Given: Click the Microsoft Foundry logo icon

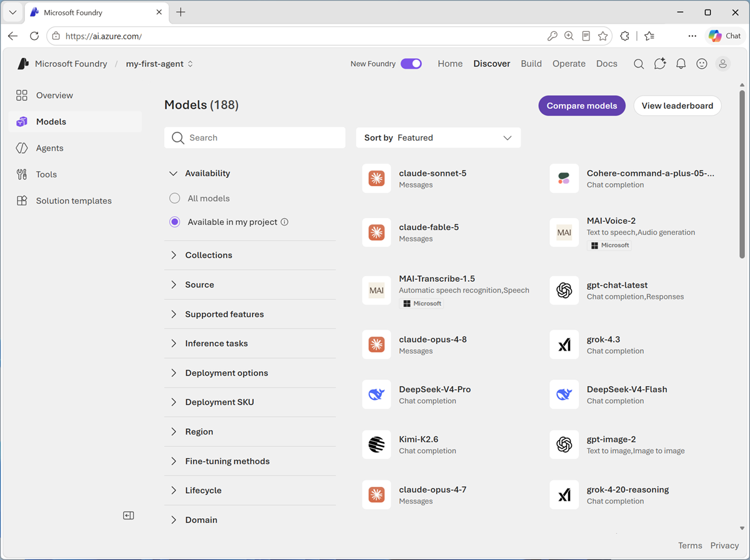Looking at the screenshot, I should (x=23, y=64).
